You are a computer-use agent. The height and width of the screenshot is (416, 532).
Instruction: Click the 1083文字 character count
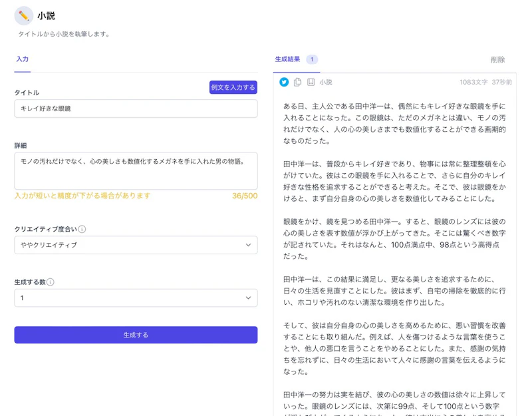click(473, 83)
